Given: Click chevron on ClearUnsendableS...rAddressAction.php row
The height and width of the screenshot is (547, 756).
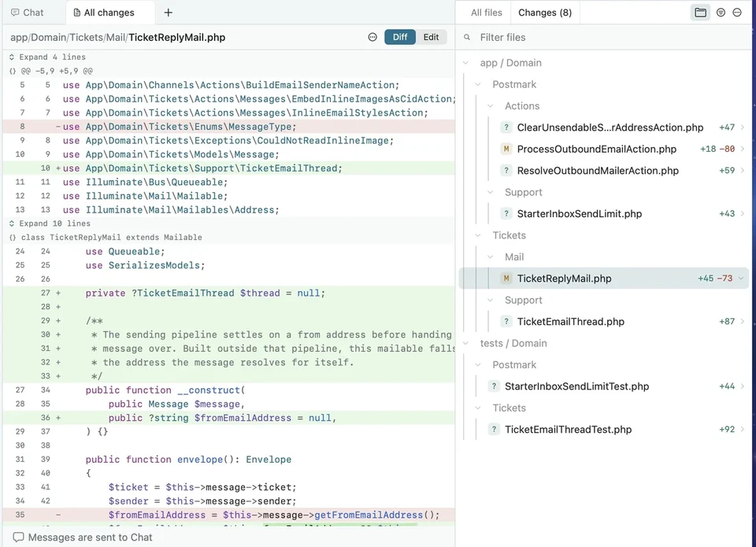Looking at the screenshot, I should pos(743,128).
